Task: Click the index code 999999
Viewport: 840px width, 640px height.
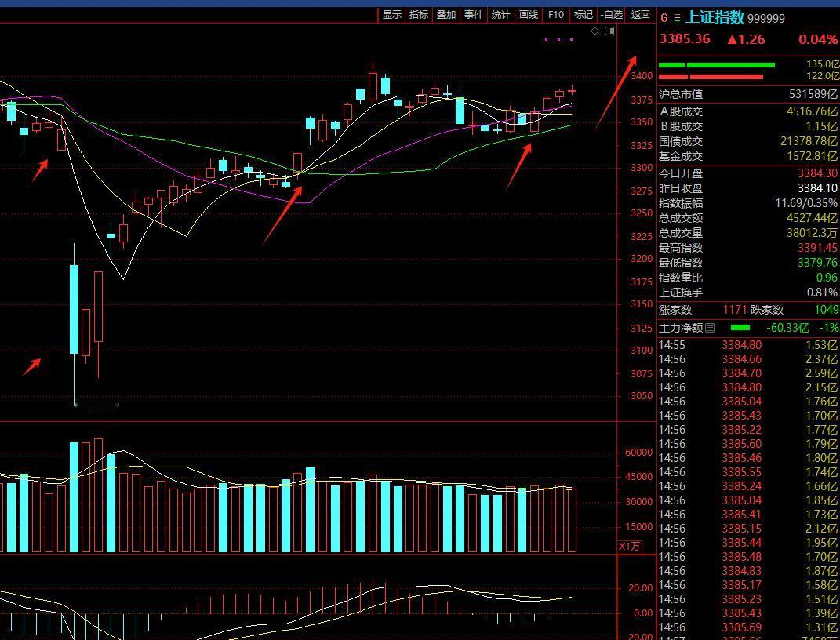Action: [x=766, y=19]
